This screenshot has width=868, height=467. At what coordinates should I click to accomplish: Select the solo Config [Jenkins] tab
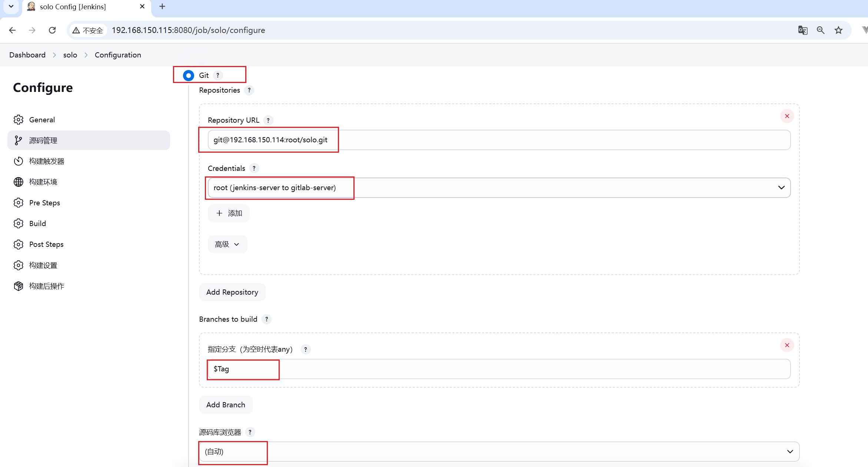pyautogui.click(x=87, y=7)
